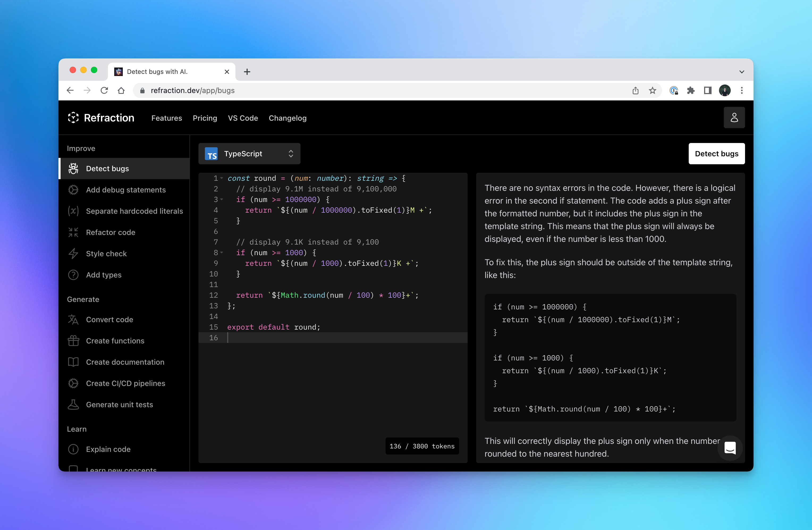812x530 pixels.
Task: Close the Detect bugs with AI tab
Action: click(x=227, y=72)
